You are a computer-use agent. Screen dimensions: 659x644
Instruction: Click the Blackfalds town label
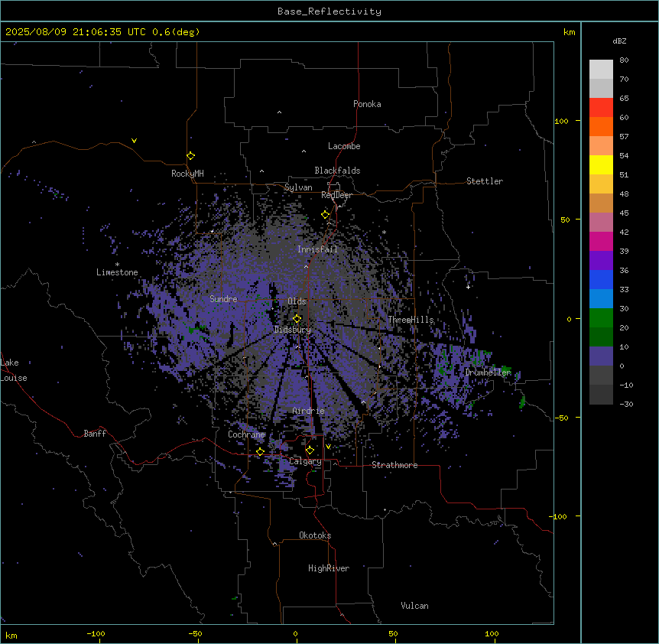pyautogui.click(x=337, y=171)
